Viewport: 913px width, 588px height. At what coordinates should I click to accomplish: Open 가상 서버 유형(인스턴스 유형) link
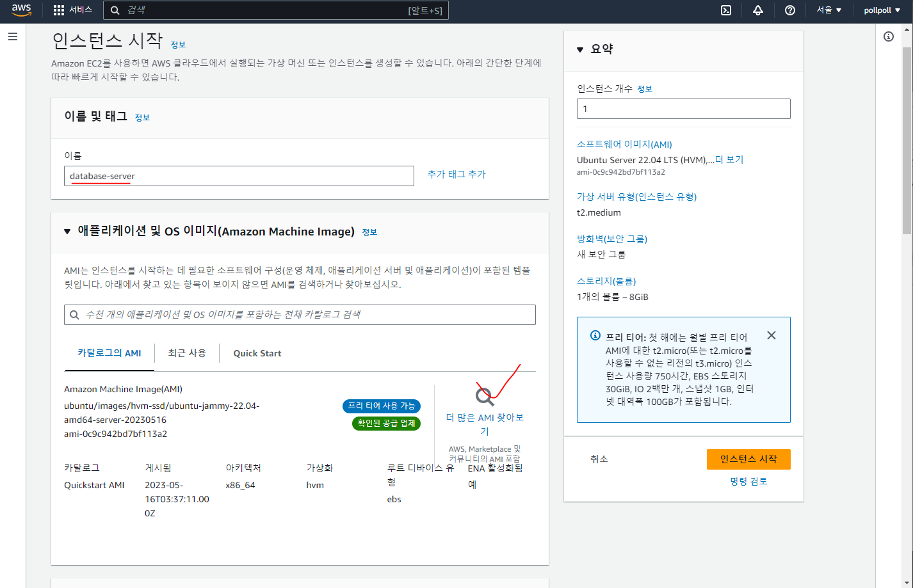pyautogui.click(x=636, y=196)
